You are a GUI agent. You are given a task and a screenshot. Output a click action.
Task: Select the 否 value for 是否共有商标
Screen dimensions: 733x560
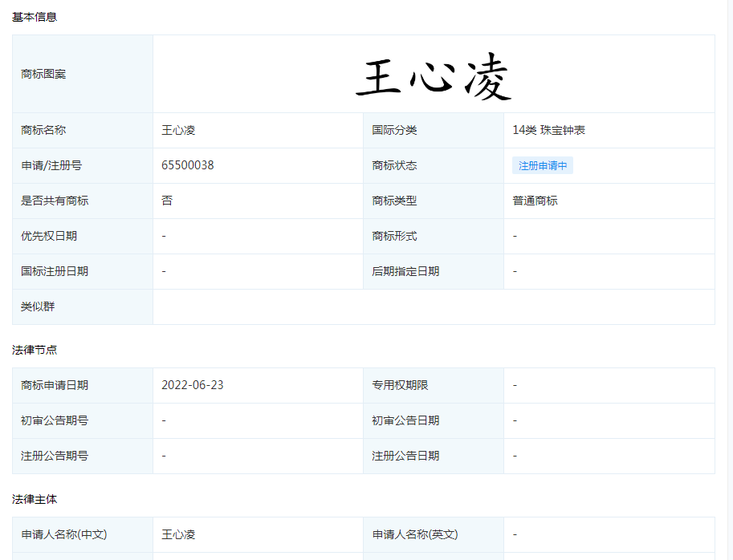(x=167, y=201)
